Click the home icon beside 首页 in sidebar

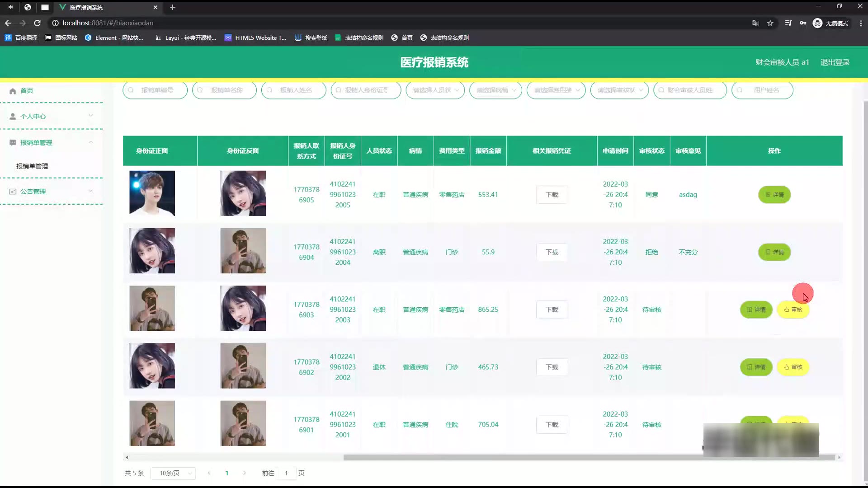point(13,91)
